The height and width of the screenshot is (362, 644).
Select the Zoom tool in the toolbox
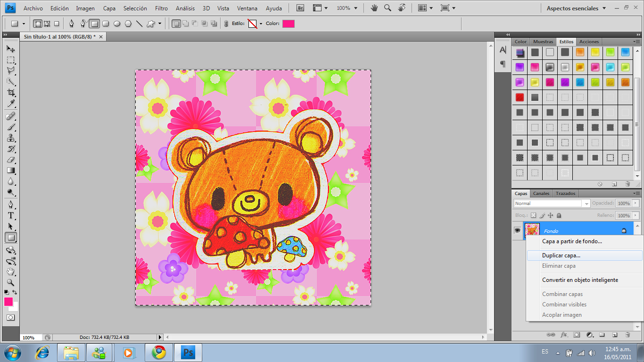(10, 282)
